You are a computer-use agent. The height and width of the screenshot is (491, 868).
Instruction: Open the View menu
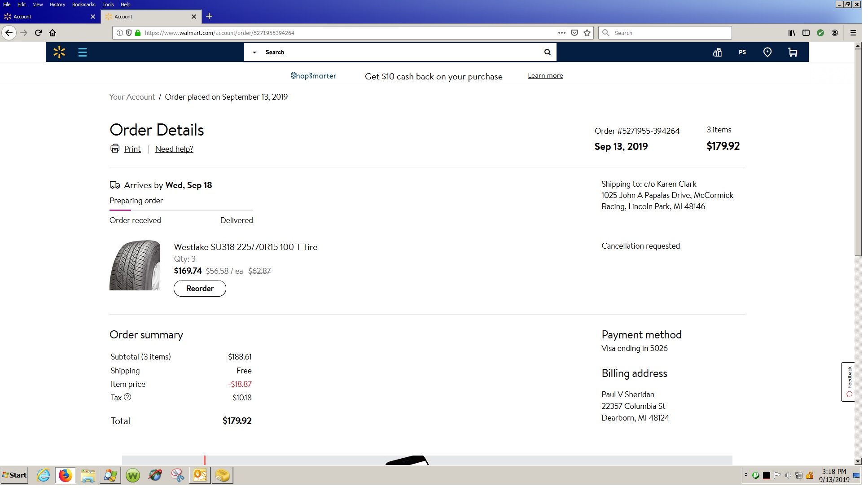click(x=38, y=4)
